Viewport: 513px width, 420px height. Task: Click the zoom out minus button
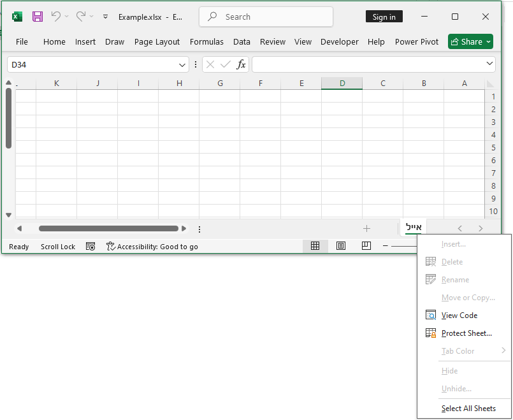386,247
